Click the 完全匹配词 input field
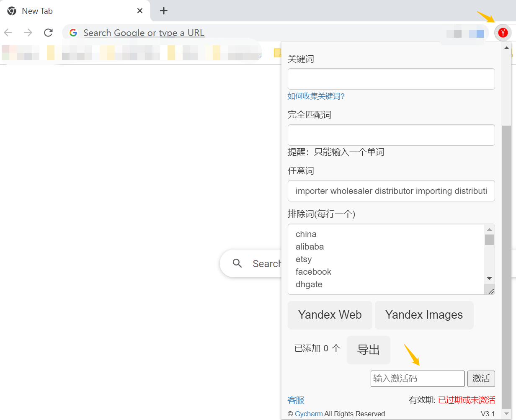 [x=391, y=135]
